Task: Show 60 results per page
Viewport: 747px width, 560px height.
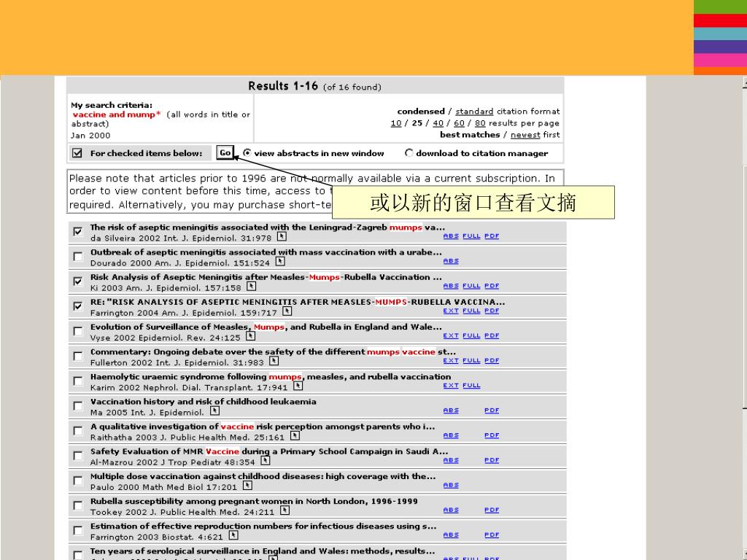Action: tap(459, 123)
